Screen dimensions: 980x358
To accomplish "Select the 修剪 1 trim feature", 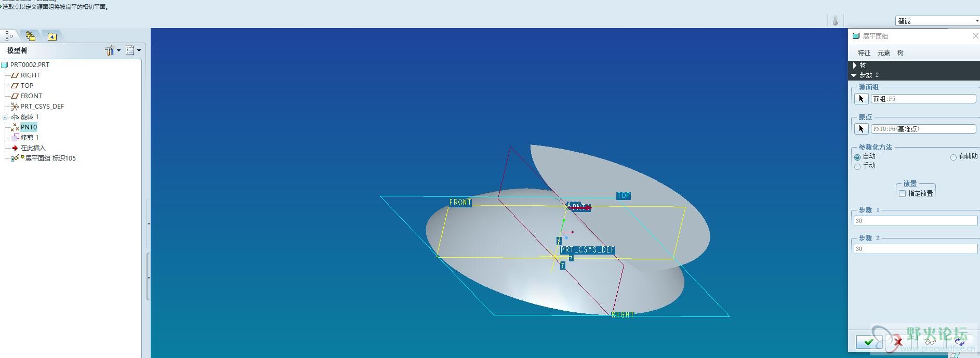I will point(30,138).
